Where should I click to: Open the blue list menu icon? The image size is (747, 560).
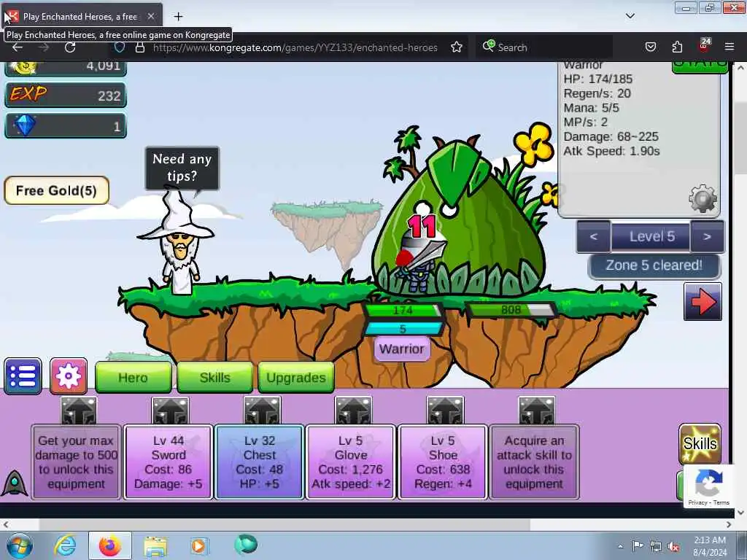coord(23,376)
